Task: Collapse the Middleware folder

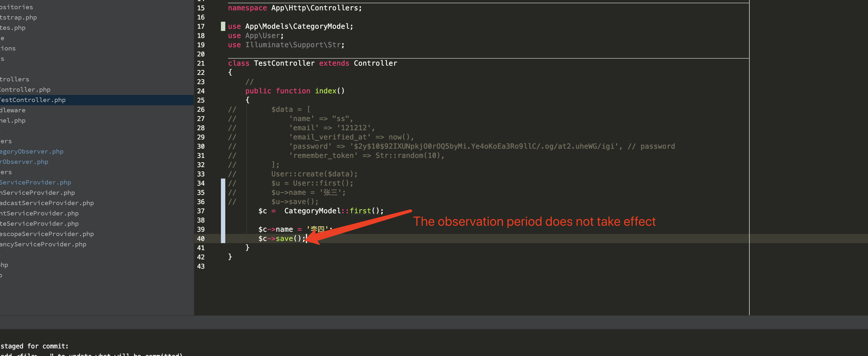Action: pyautogui.click(x=12, y=110)
